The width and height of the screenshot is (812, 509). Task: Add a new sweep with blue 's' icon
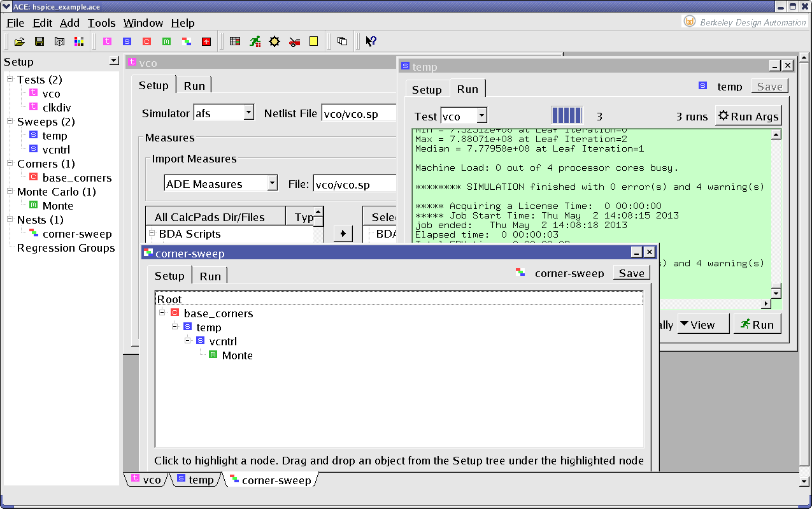tap(127, 41)
